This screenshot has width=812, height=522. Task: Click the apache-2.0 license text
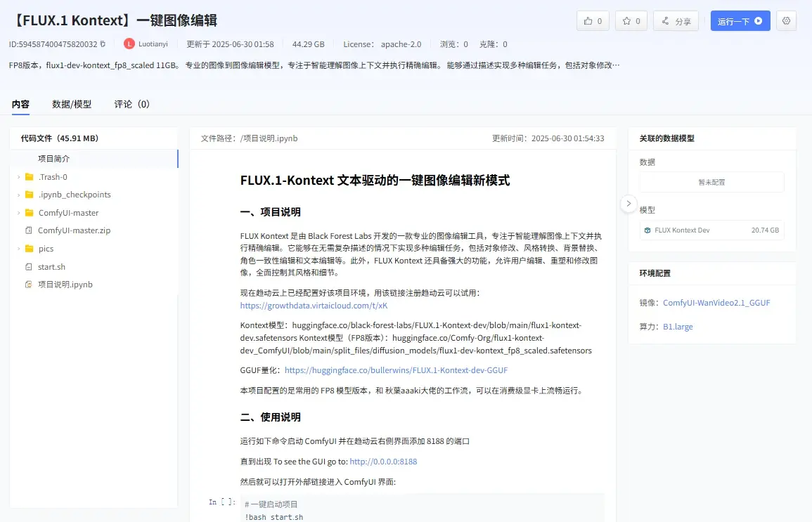click(x=401, y=44)
